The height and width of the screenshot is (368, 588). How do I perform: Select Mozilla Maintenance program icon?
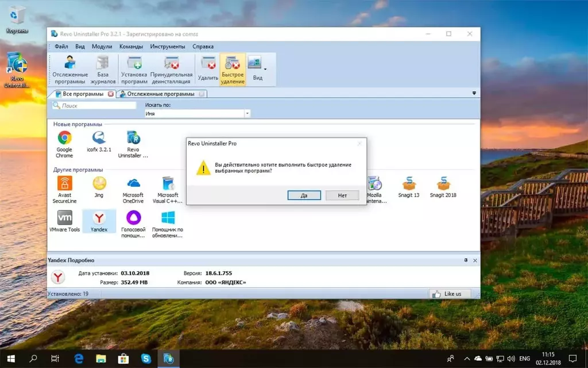[x=376, y=190]
